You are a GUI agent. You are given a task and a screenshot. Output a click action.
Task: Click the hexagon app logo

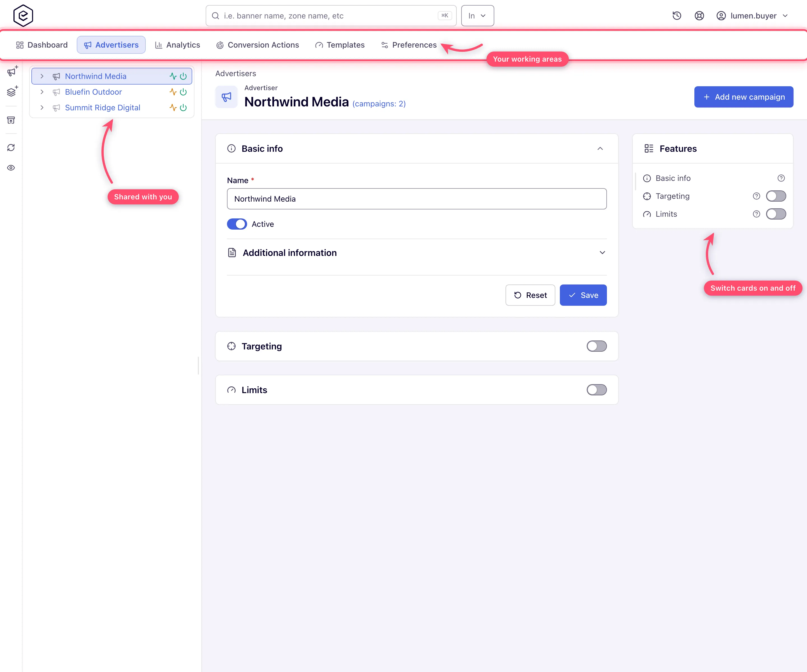coord(23,15)
